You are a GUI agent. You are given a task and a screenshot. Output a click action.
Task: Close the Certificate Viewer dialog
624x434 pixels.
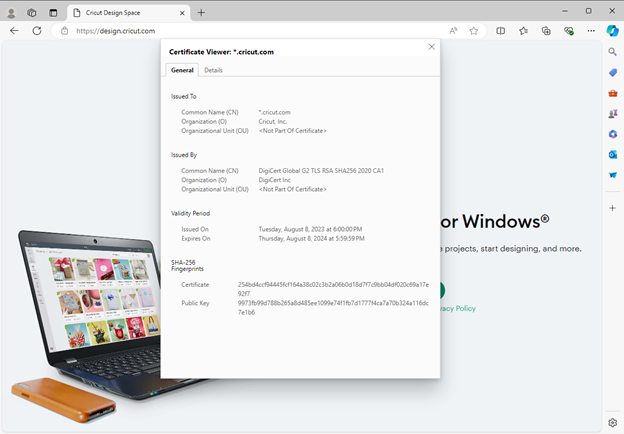click(431, 47)
